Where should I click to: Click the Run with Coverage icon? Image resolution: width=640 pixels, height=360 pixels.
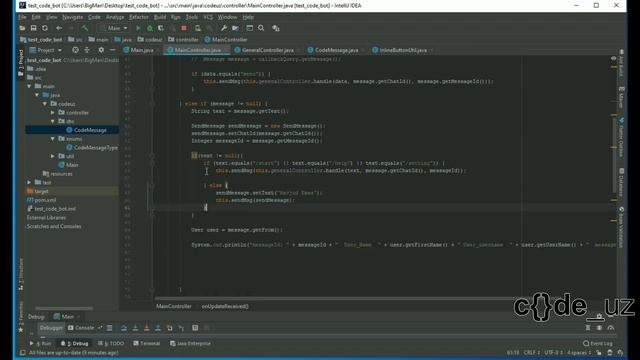(x=161, y=28)
